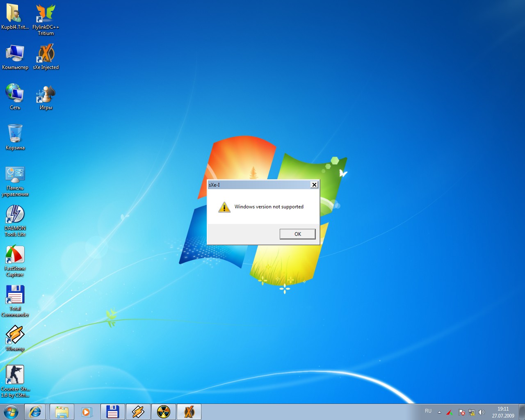Viewport: 525px width, 420px height.
Task: Open the volume speaker tray icon
Action: (481, 412)
